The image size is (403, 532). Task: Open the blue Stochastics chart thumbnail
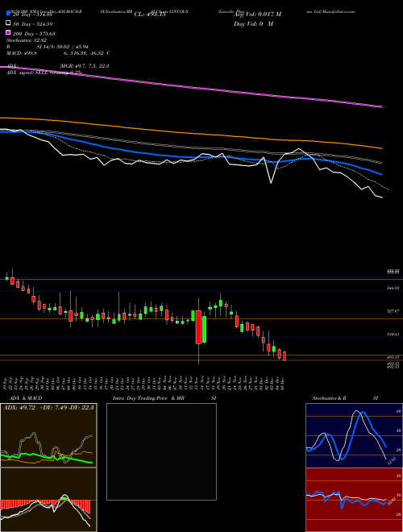[354, 435]
